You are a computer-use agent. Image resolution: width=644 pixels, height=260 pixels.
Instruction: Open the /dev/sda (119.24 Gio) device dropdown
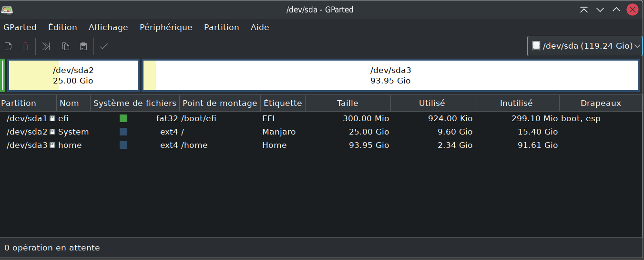[x=584, y=46]
